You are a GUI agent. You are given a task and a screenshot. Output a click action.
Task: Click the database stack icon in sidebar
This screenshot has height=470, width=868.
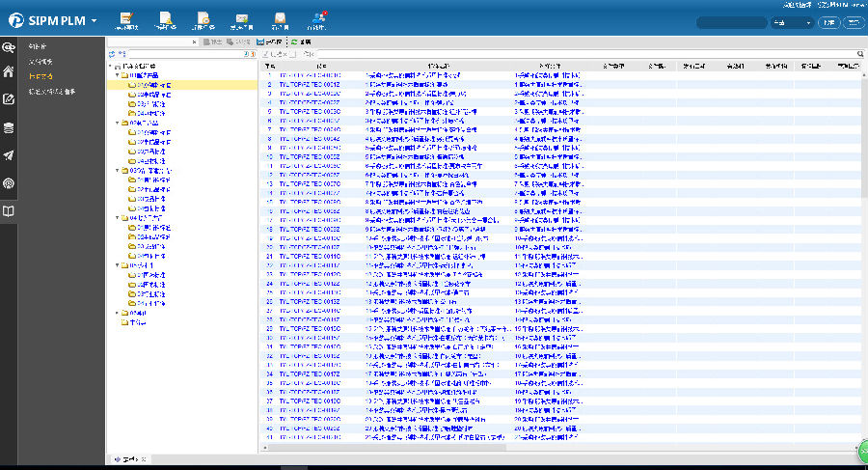pyautogui.click(x=9, y=127)
